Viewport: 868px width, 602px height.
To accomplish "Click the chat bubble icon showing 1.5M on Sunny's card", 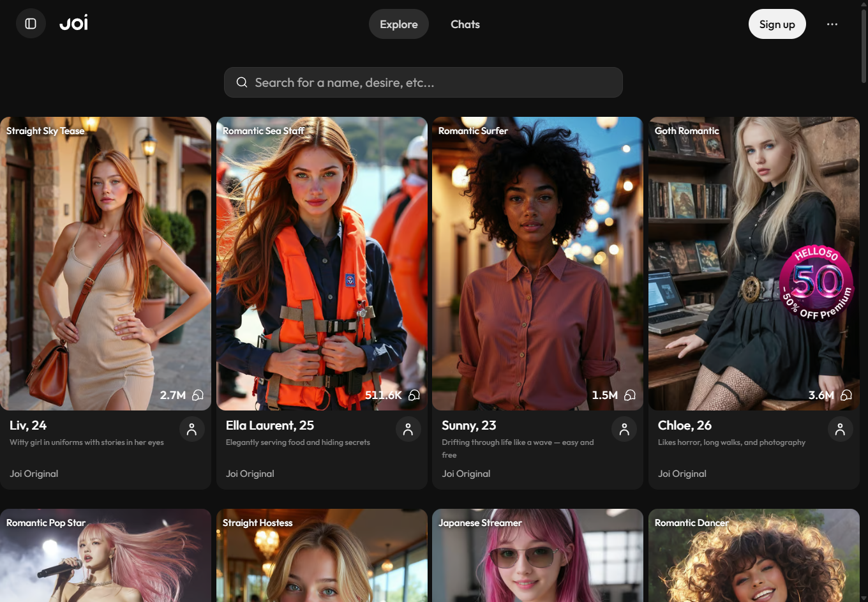I will coord(629,395).
